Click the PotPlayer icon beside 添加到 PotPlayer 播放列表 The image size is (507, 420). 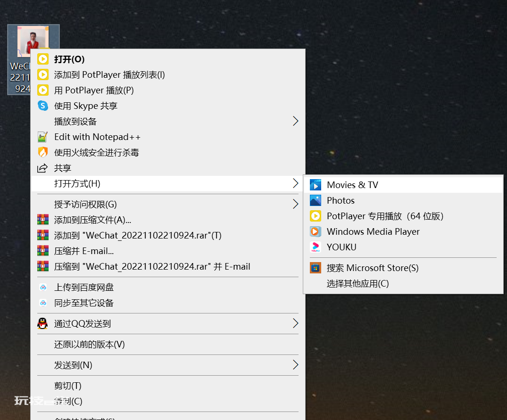(x=42, y=74)
